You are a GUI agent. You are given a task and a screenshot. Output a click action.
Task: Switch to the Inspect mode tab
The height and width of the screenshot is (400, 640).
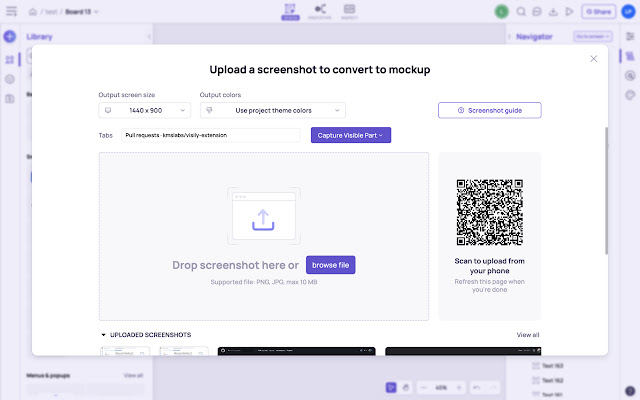[349, 11]
